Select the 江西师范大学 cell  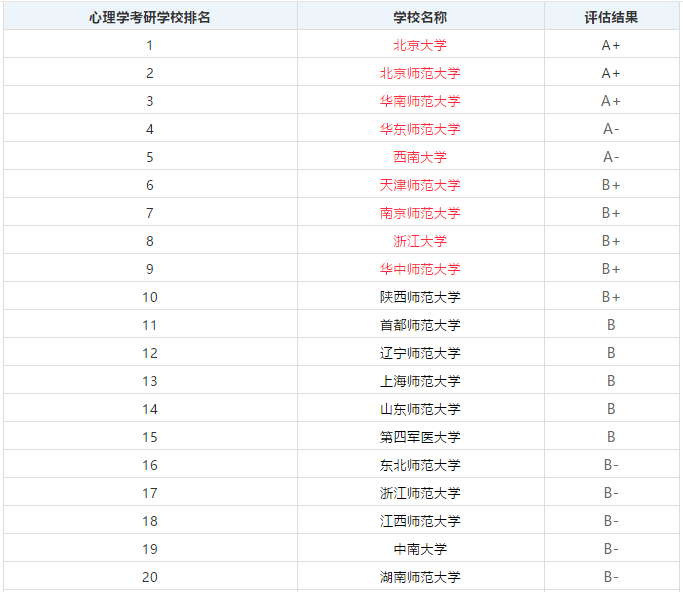[421, 521]
